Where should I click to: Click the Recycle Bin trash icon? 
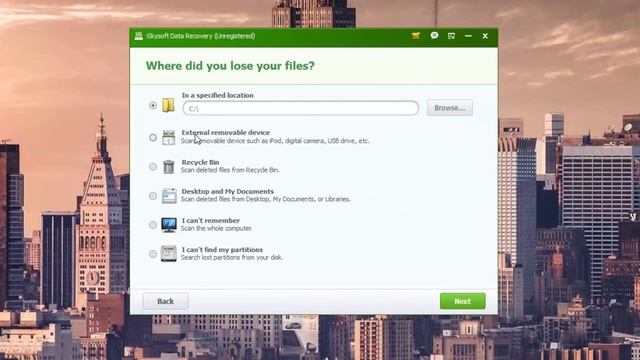click(168, 167)
